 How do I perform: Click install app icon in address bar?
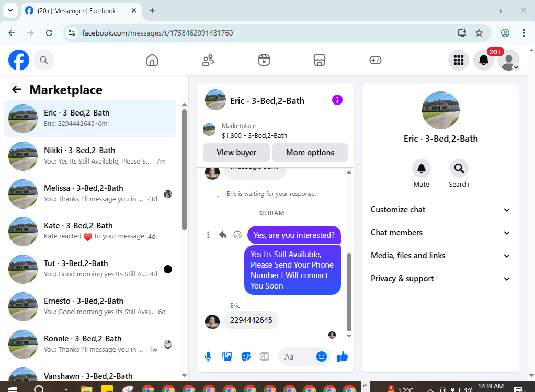(462, 33)
